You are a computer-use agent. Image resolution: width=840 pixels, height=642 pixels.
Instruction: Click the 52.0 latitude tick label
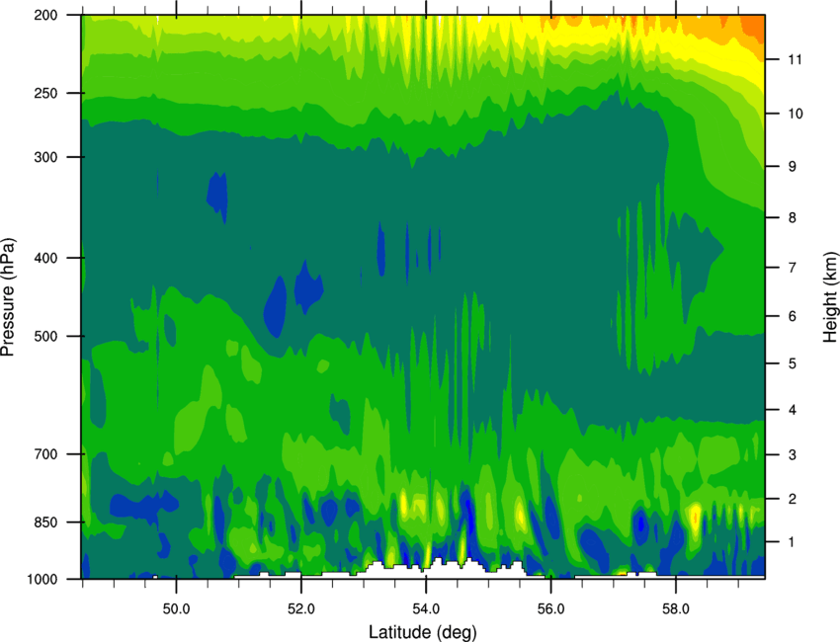[301, 608]
